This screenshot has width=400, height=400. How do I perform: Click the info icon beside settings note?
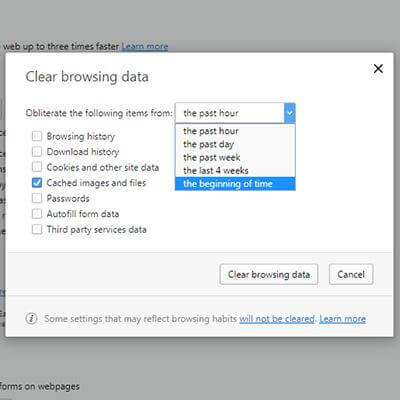pos(31,319)
